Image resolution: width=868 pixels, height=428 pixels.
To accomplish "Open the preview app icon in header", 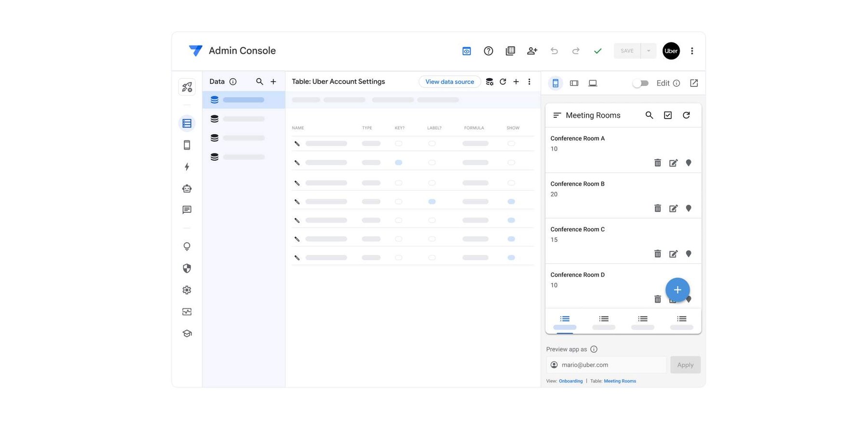I will (466, 51).
